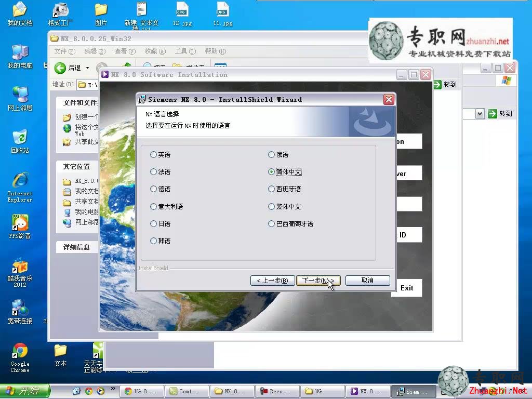
Task: Expand the dropdown arrow next to 后退
Action: (87, 68)
